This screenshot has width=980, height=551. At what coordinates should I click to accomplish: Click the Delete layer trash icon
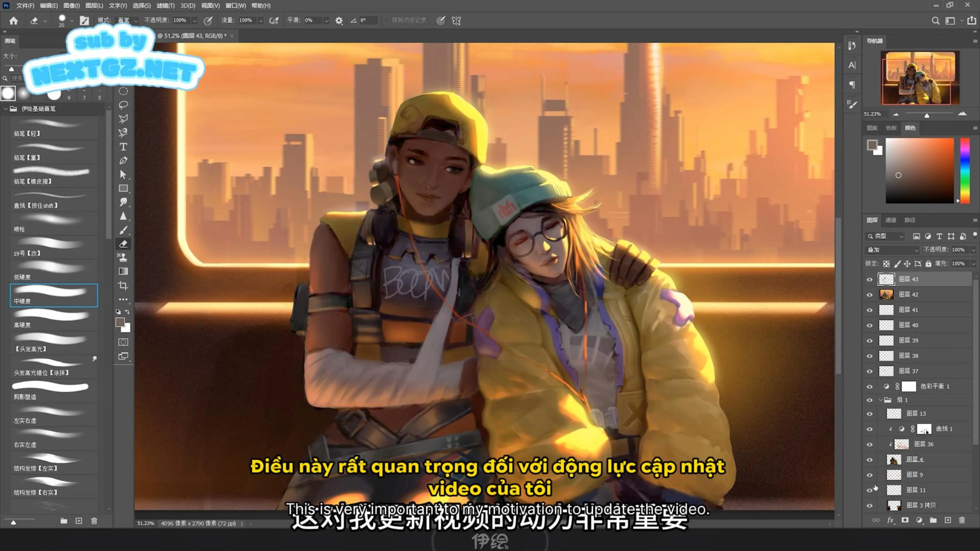(x=962, y=521)
